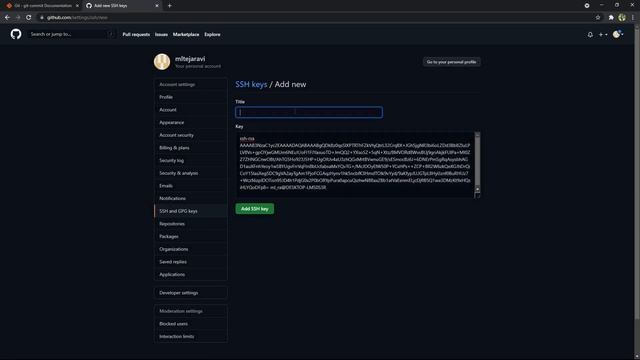Open Billing & plans in the sidebar
640x360 pixels.
191,148
